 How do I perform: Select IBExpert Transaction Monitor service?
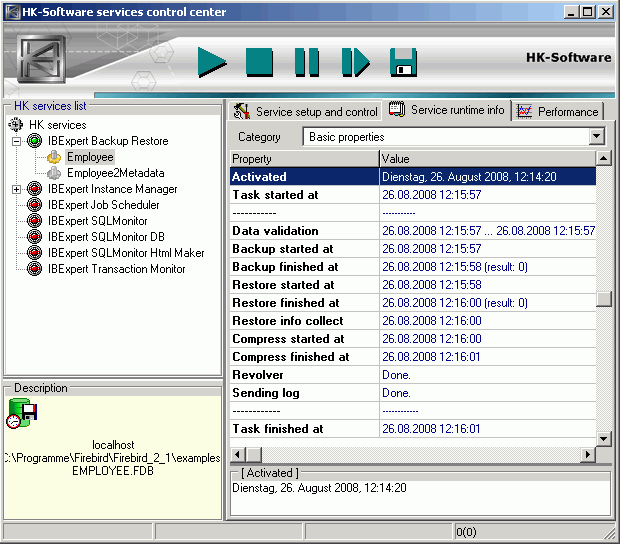(116, 269)
